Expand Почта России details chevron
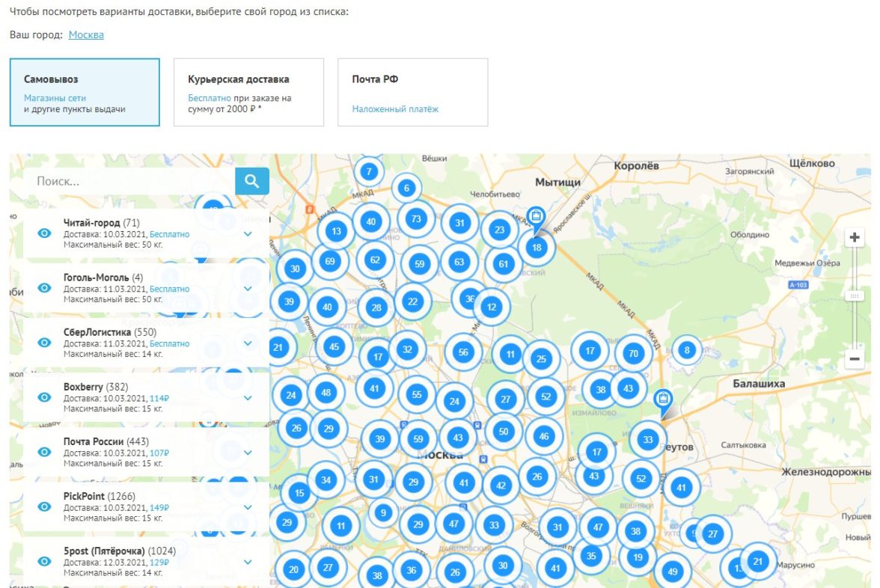 tap(248, 453)
